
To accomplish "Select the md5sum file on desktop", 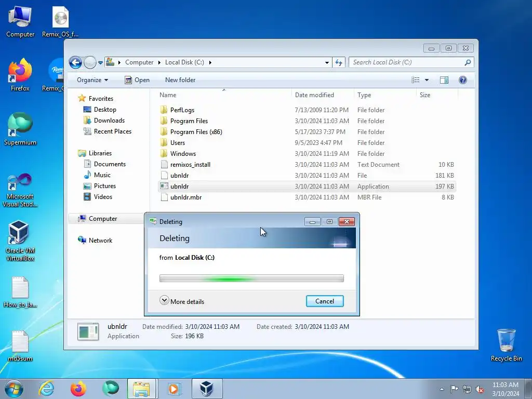I will click(20, 346).
